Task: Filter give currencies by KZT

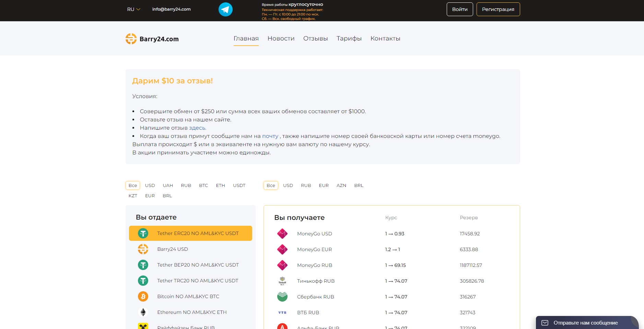Action: (x=133, y=196)
